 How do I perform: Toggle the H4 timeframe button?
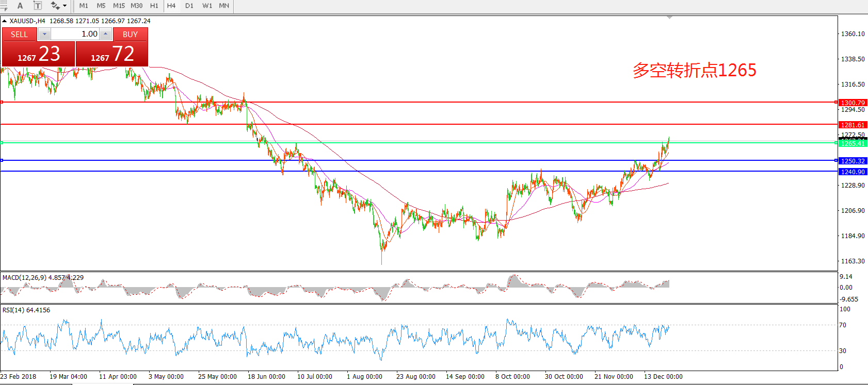171,6
